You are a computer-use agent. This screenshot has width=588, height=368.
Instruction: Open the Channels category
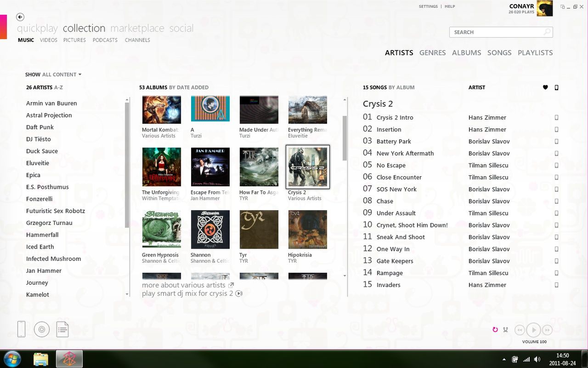[137, 40]
